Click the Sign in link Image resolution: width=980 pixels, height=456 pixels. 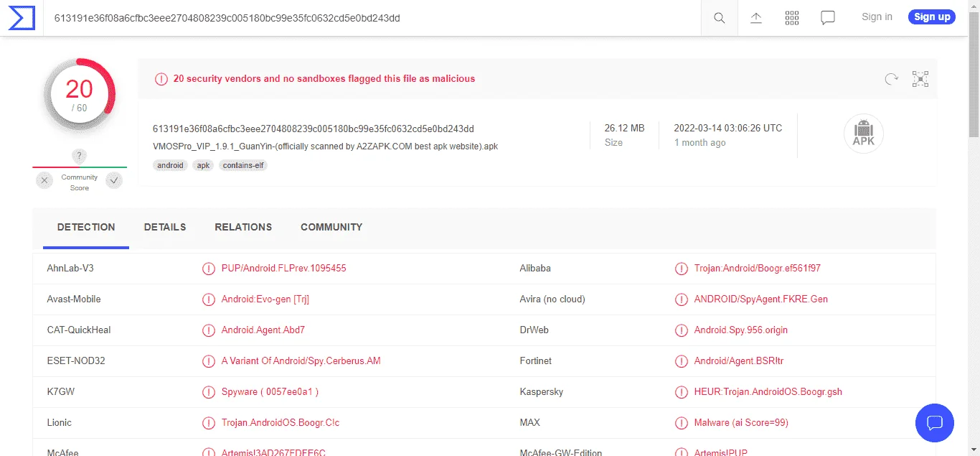pos(877,17)
